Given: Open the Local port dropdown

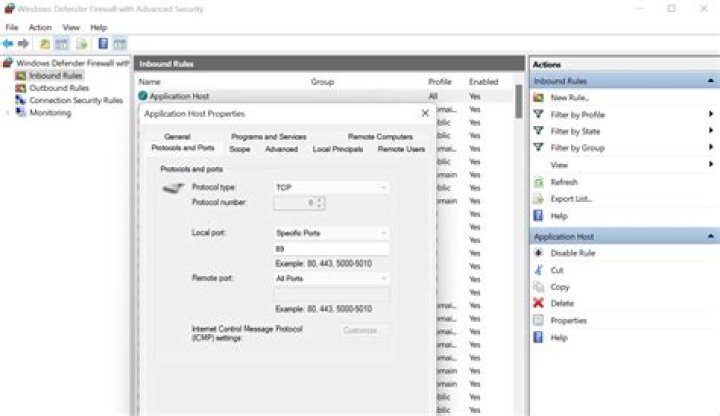Looking at the screenshot, I should [331, 233].
